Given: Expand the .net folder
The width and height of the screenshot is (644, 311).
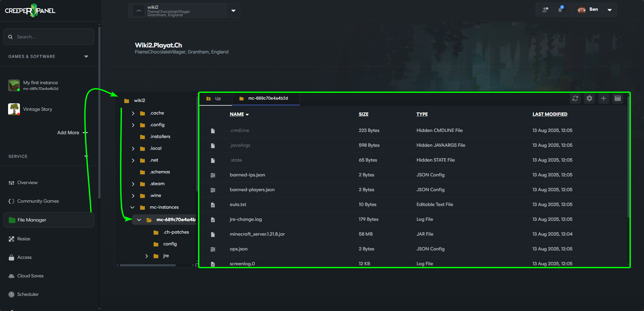Looking at the screenshot, I should tap(133, 161).
